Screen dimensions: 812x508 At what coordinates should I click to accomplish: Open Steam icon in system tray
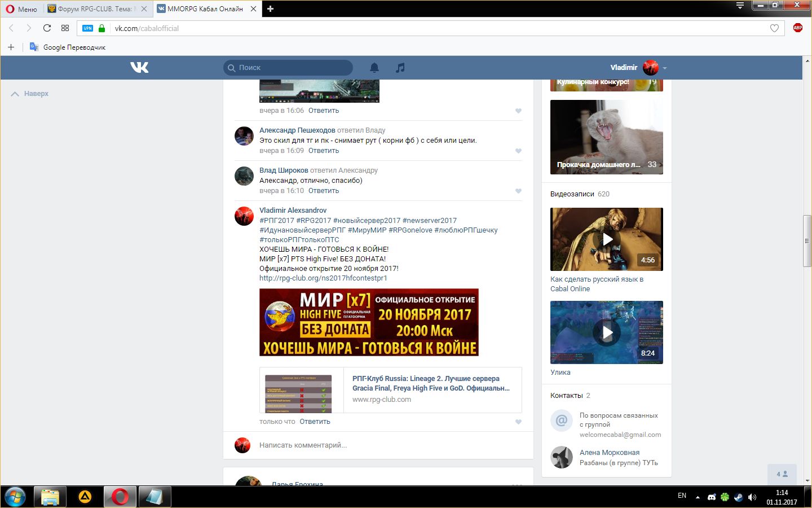(x=738, y=497)
